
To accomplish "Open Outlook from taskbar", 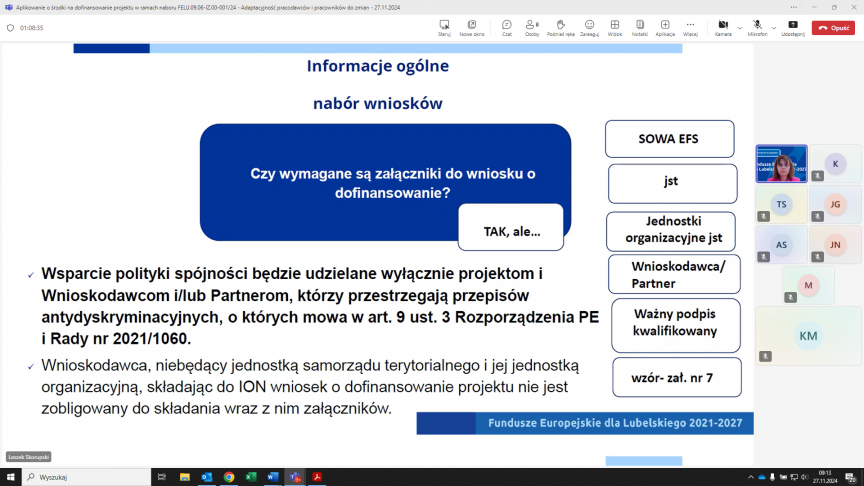I will click(x=207, y=477).
